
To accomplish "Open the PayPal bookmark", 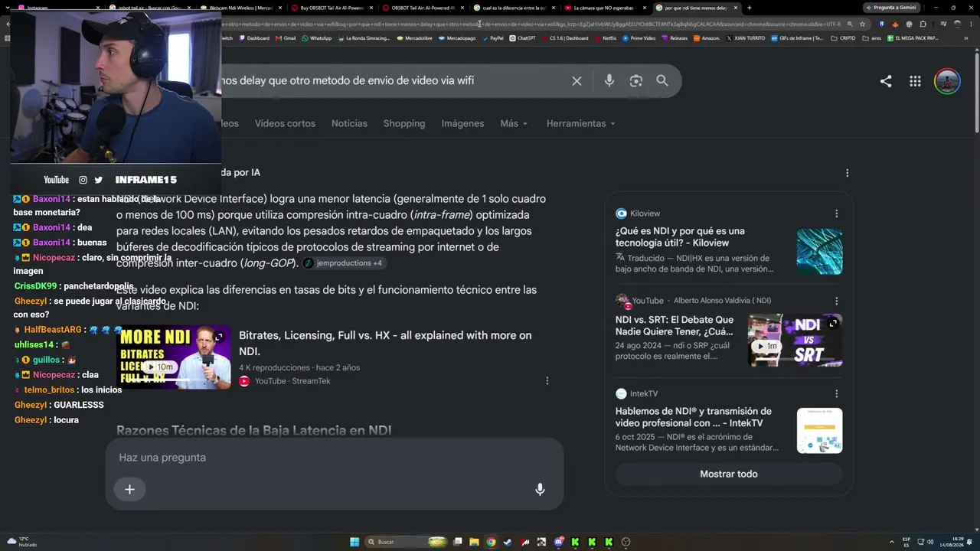I will [x=492, y=38].
